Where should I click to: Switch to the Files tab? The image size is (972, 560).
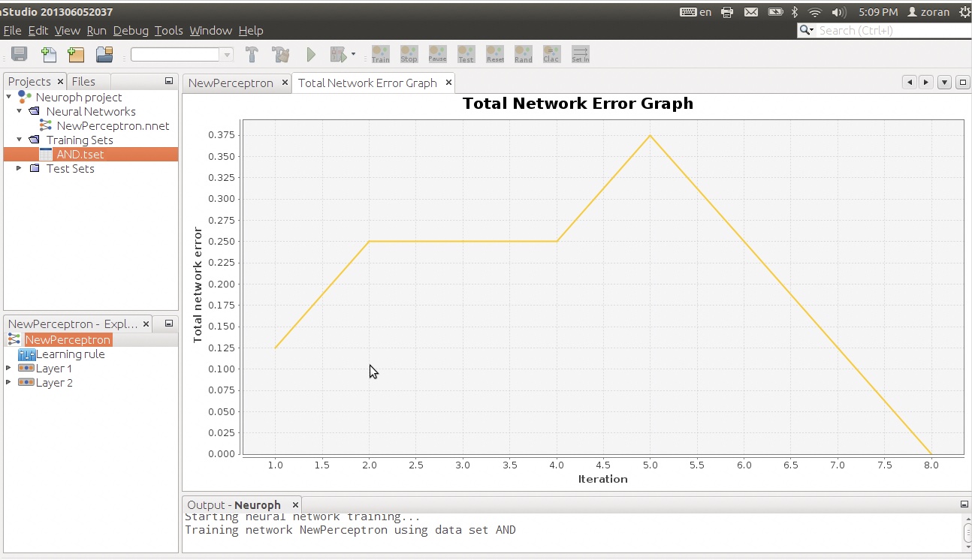click(x=83, y=82)
